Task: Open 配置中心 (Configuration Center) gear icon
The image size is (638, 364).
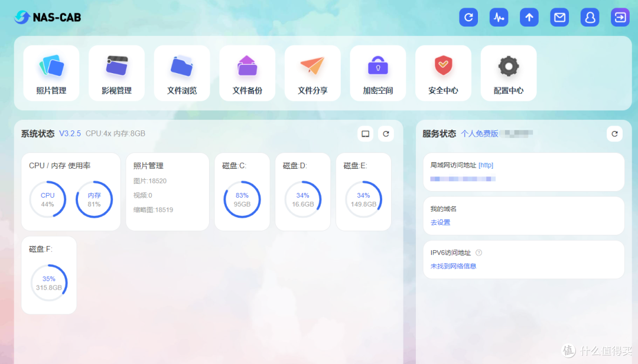Action: click(508, 73)
